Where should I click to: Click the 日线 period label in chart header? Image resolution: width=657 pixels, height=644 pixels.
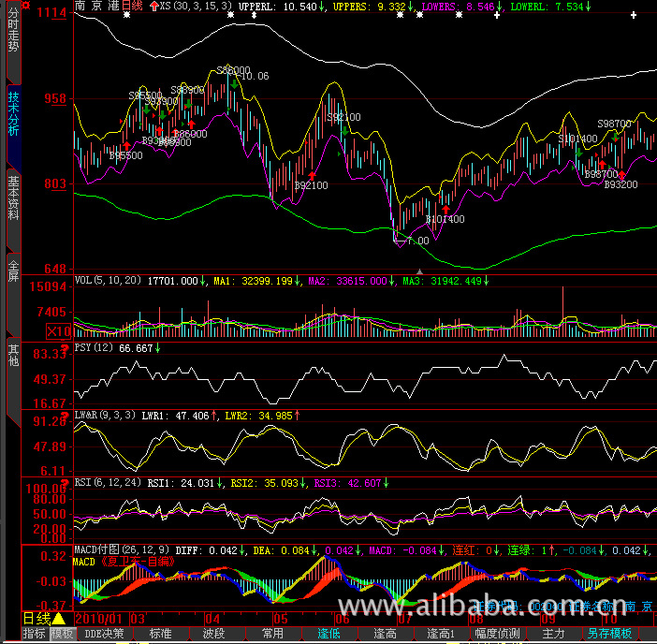pos(132,7)
